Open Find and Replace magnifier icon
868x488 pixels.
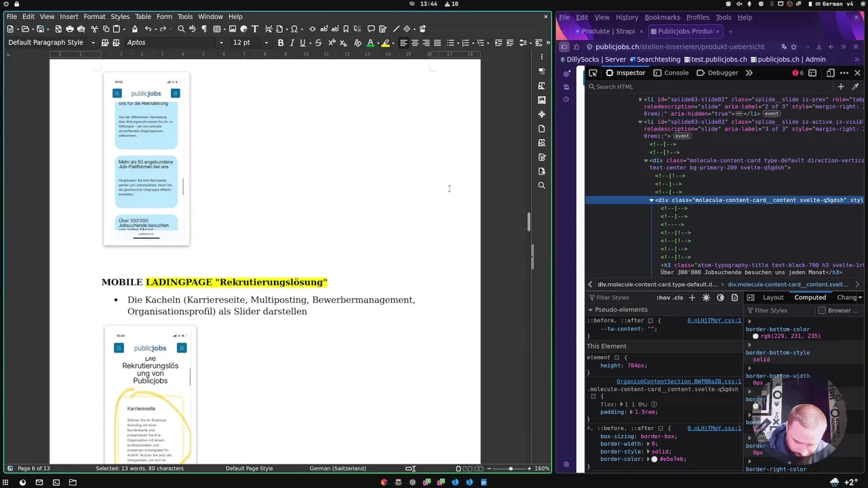click(181, 29)
